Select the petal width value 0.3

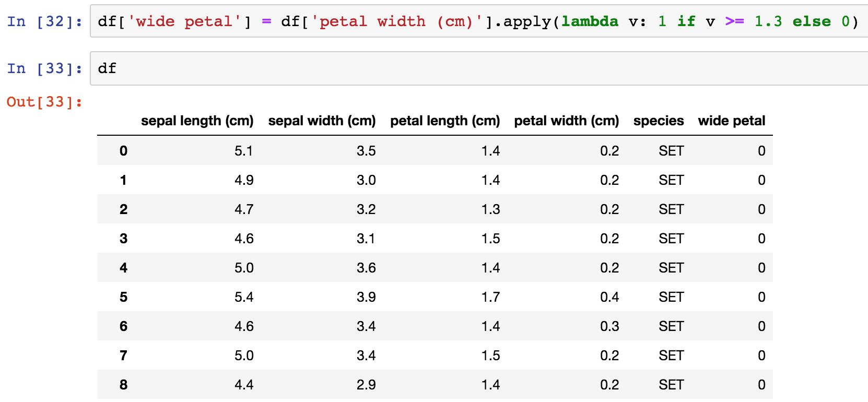click(609, 326)
